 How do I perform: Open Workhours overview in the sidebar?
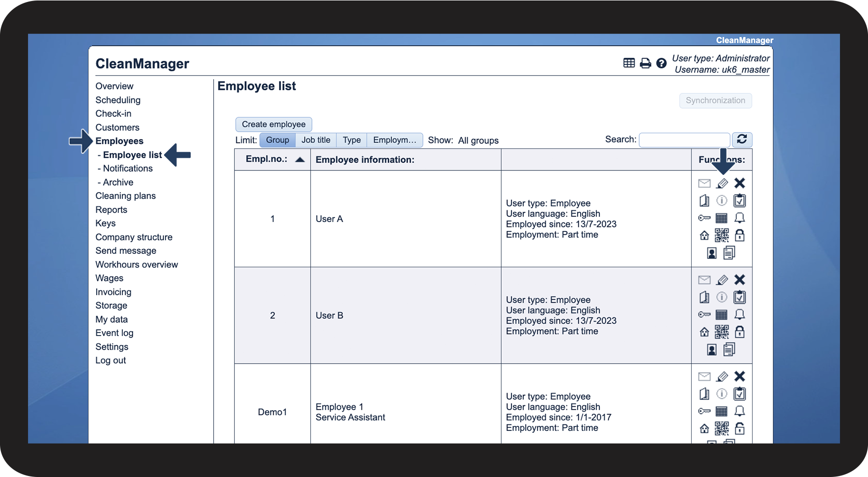[x=137, y=264]
